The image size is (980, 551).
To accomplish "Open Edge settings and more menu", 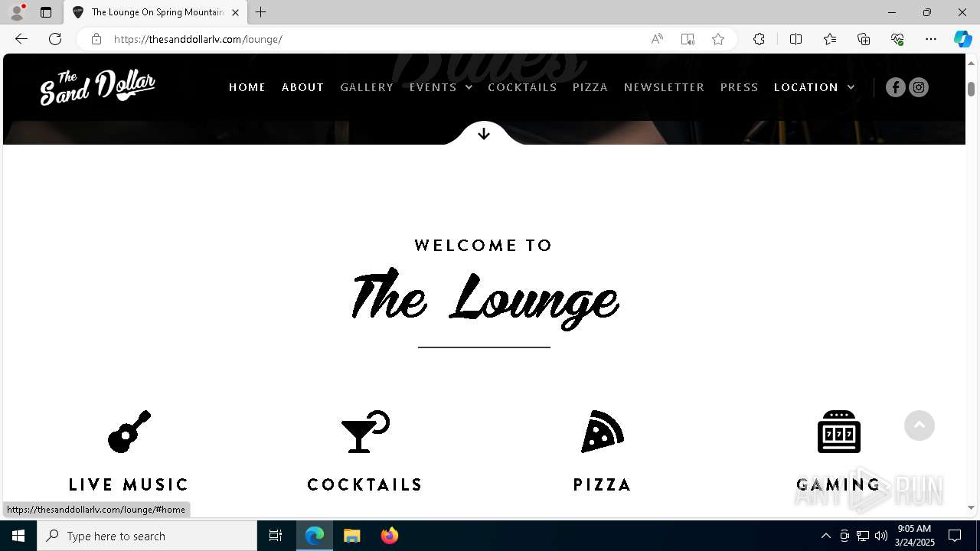I will (x=931, y=39).
